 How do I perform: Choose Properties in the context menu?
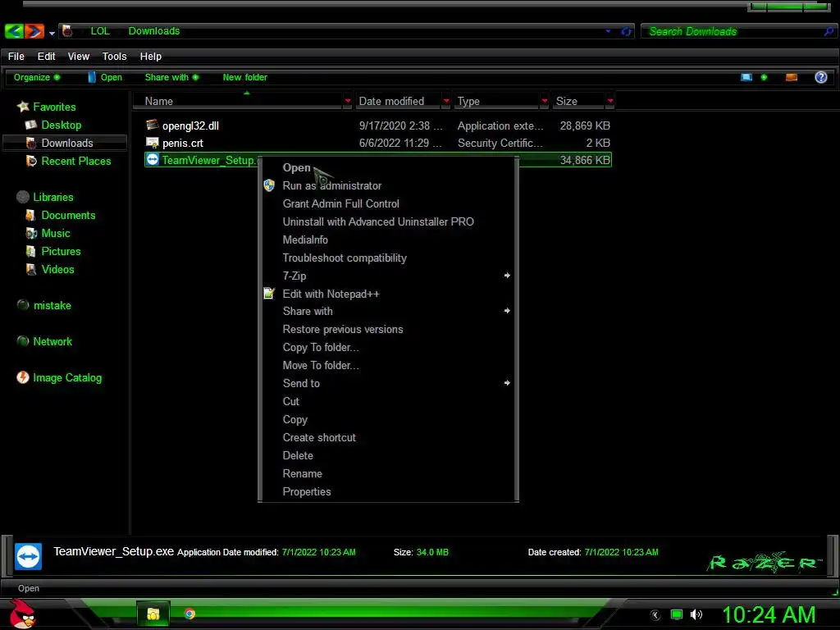388,492
